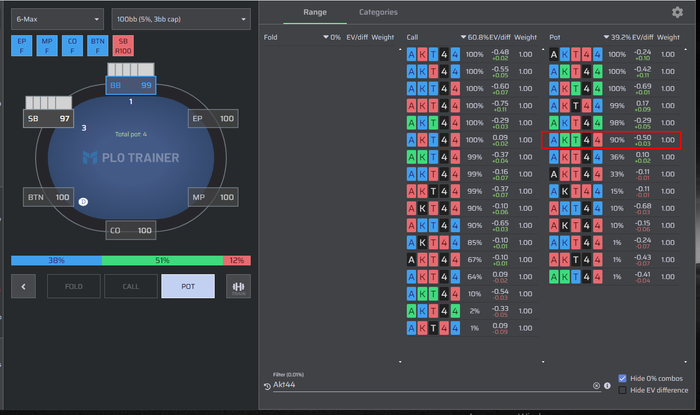Select the CO F action step

[72, 46]
